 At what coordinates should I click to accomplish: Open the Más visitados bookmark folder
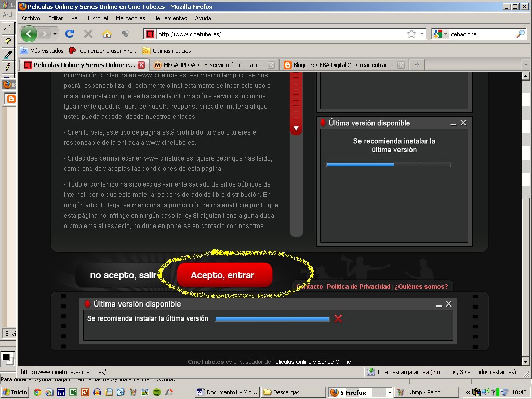[42, 51]
